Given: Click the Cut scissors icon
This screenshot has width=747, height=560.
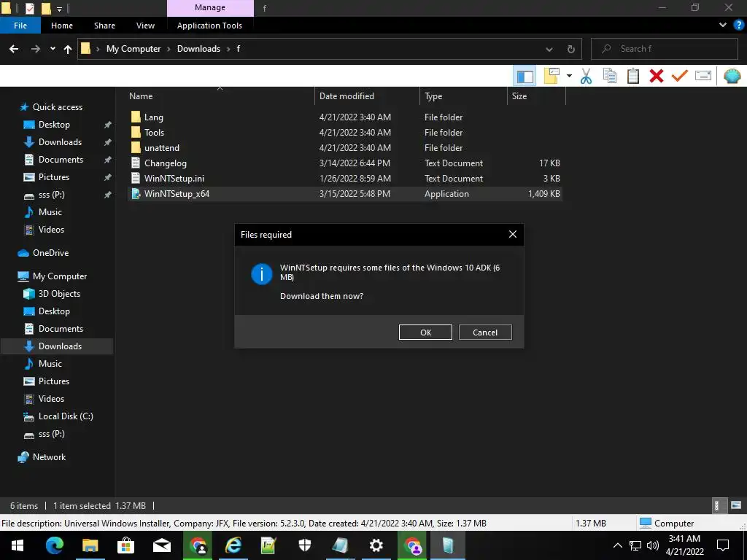Looking at the screenshot, I should (586, 76).
